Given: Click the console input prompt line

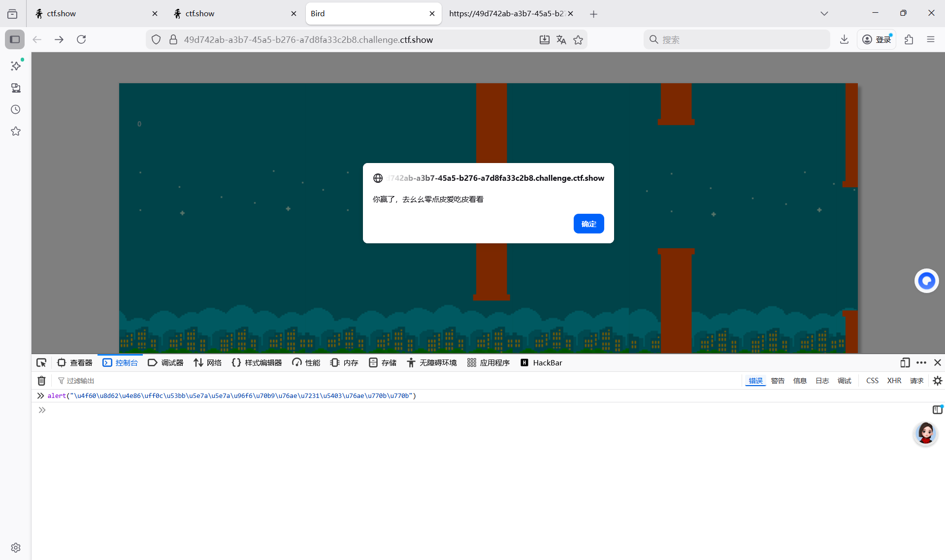Looking at the screenshot, I should [x=483, y=410].
